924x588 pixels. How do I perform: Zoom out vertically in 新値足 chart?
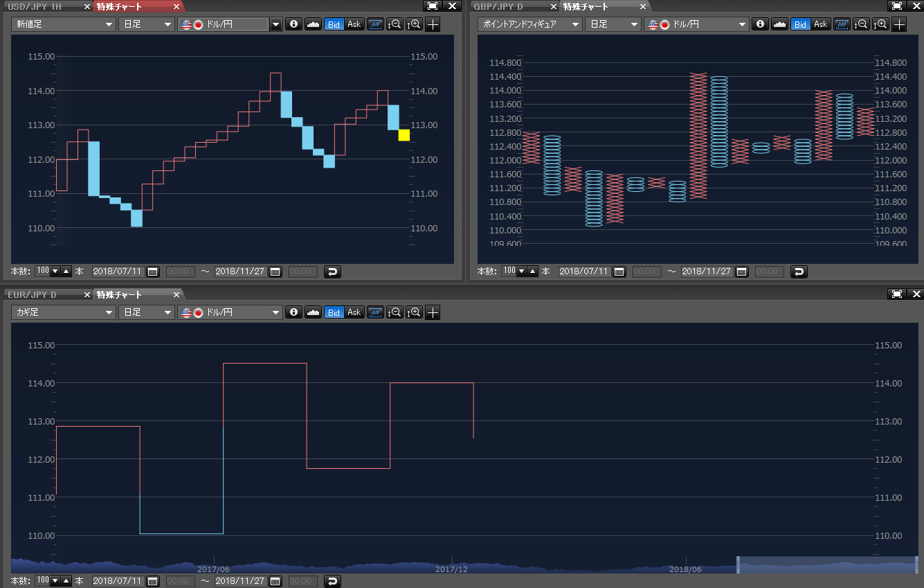(x=395, y=24)
